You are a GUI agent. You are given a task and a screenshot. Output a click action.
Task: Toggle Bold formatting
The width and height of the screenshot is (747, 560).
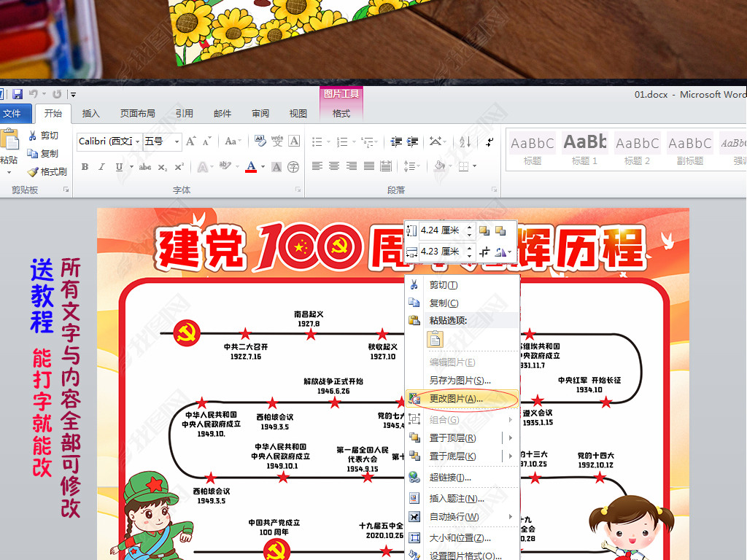(x=85, y=167)
